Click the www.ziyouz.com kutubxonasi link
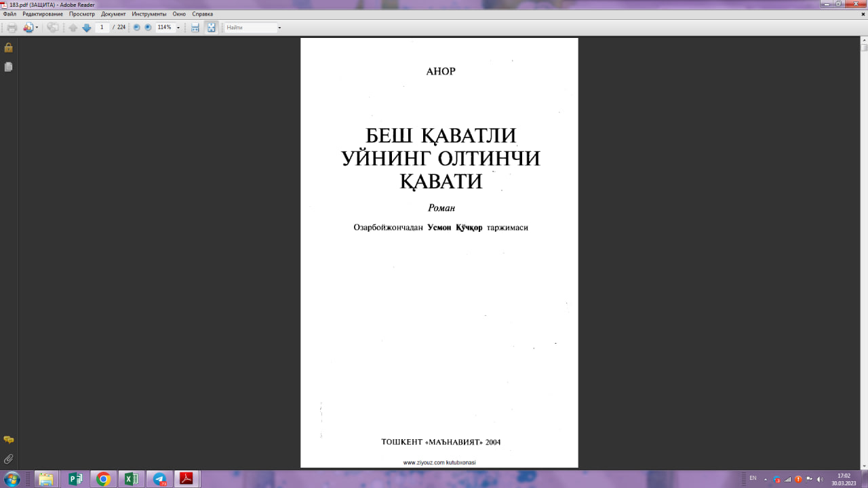868x488 pixels. pyautogui.click(x=439, y=464)
